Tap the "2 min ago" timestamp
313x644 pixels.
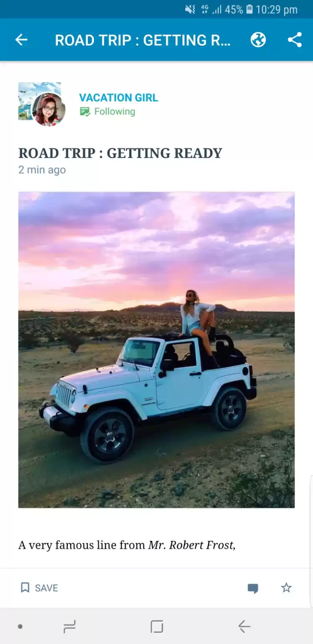pos(42,170)
